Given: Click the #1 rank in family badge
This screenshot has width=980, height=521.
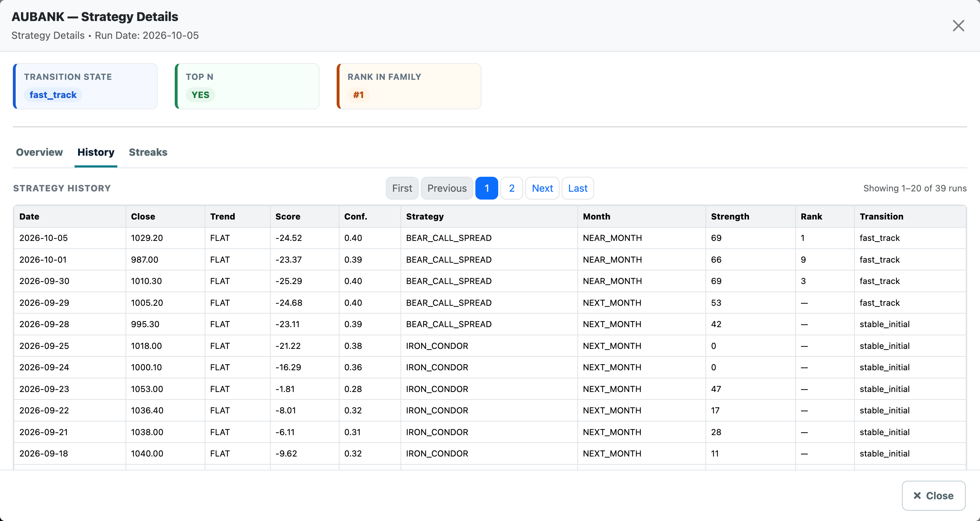Looking at the screenshot, I should click(x=358, y=95).
